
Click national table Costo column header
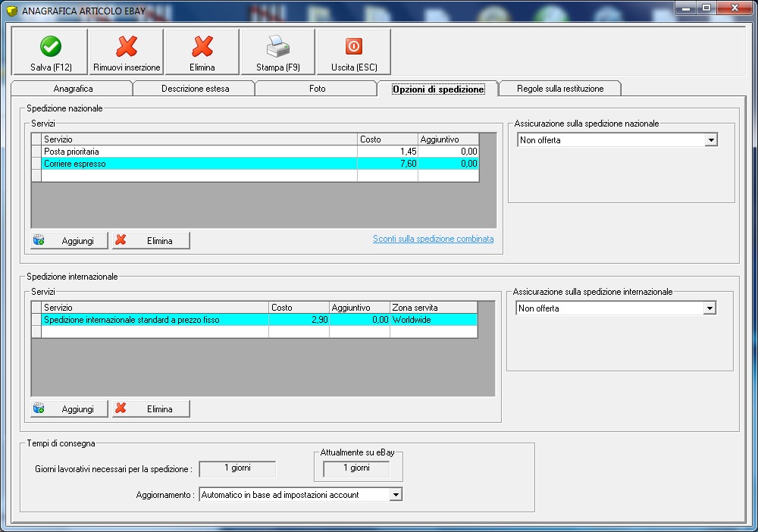pos(387,139)
